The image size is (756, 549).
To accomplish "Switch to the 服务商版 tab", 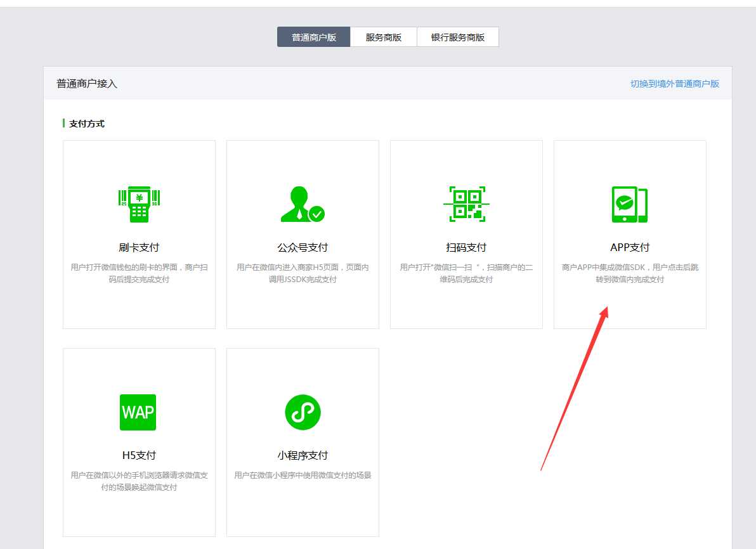I will [x=383, y=37].
